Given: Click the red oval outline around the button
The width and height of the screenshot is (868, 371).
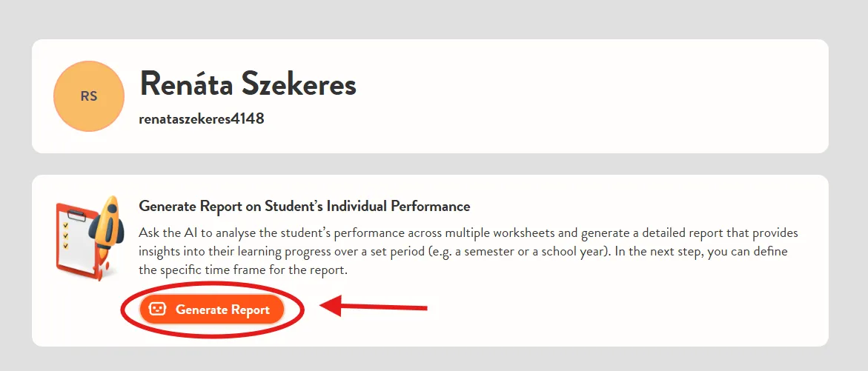Looking at the screenshot, I should coord(213,310).
